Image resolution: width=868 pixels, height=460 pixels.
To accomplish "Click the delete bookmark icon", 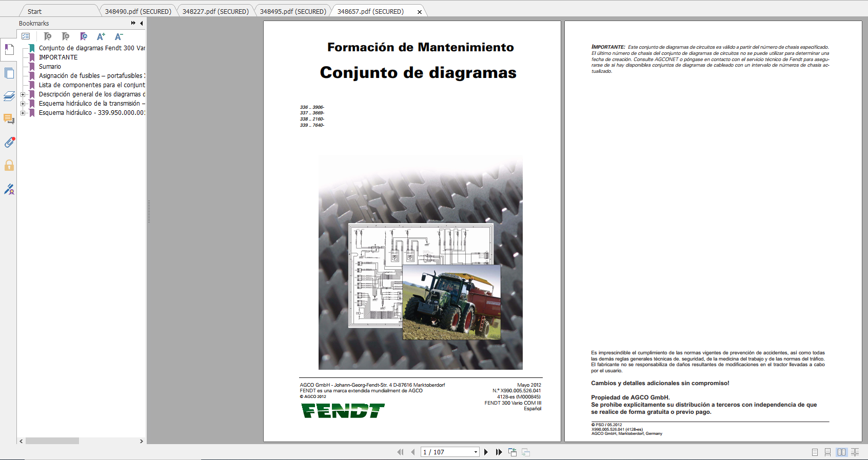I will coord(48,36).
